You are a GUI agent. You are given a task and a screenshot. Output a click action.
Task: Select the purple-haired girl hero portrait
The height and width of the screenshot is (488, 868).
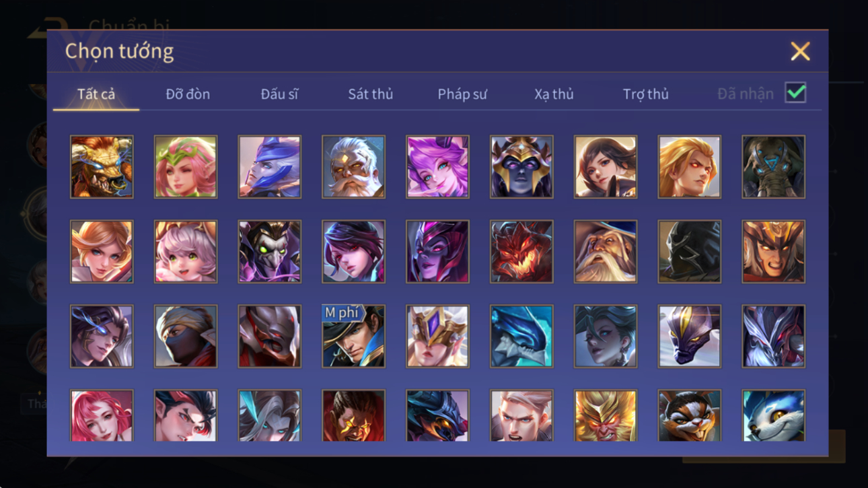[x=437, y=167]
